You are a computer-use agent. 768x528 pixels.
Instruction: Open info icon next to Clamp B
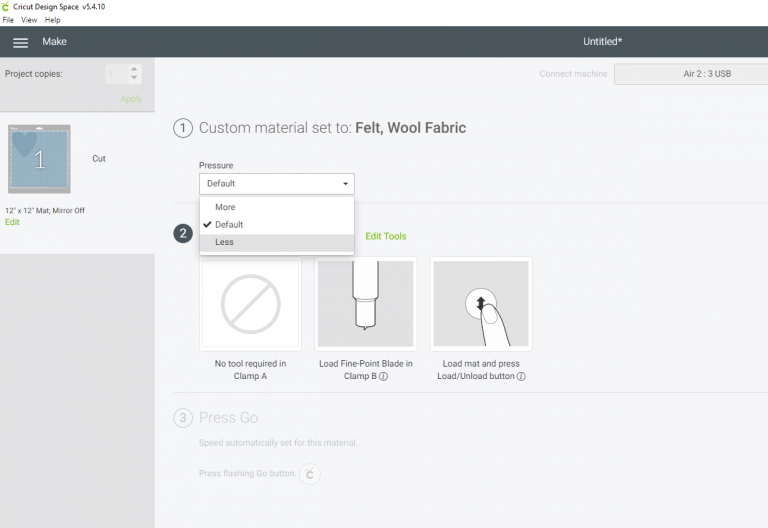click(x=384, y=377)
